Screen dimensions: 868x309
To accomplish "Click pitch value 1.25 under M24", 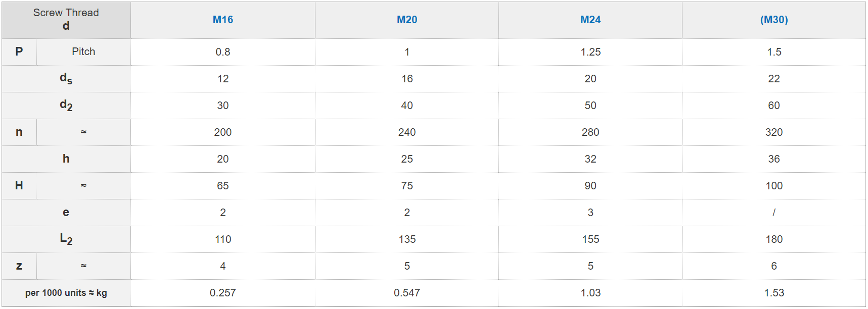I will (590, 52).
